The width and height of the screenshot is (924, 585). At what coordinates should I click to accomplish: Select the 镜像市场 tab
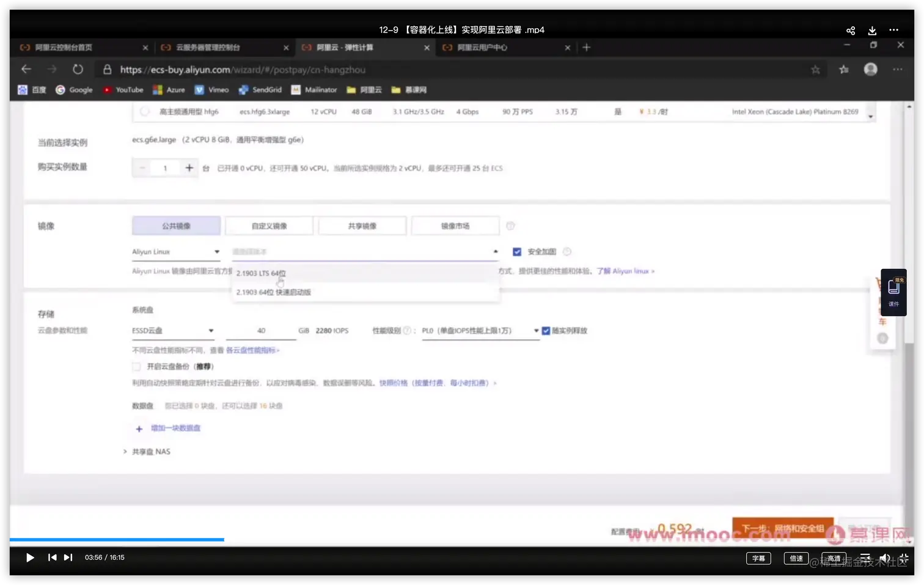(455, 226)
